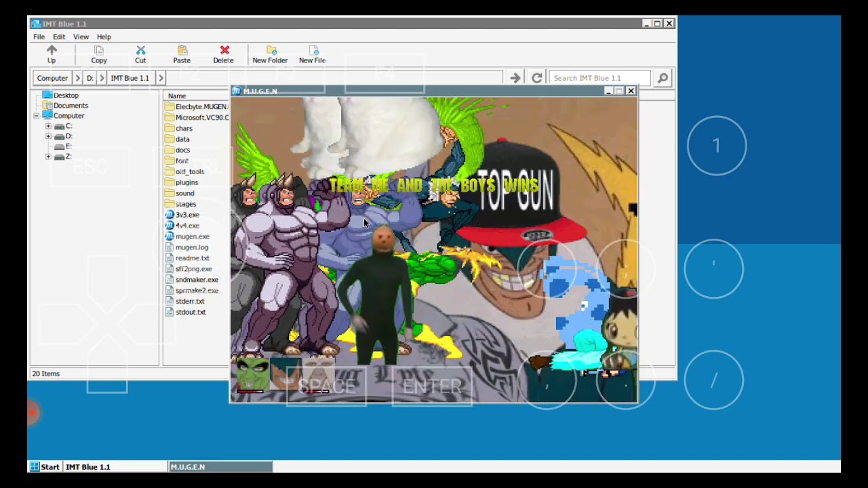Select the Microsoft.VC90.C folder name
Screen dimensions: 868x488
pyautogui.click(x=202, y=117)
